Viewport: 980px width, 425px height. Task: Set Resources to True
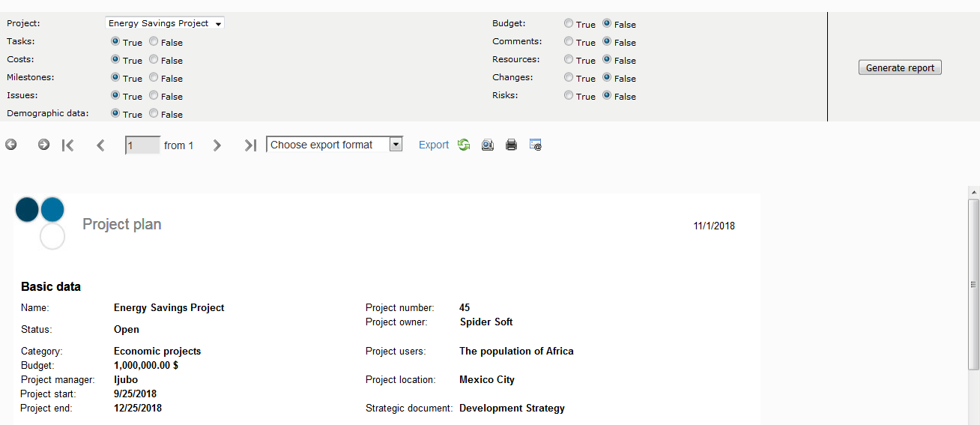pos(569,60)
